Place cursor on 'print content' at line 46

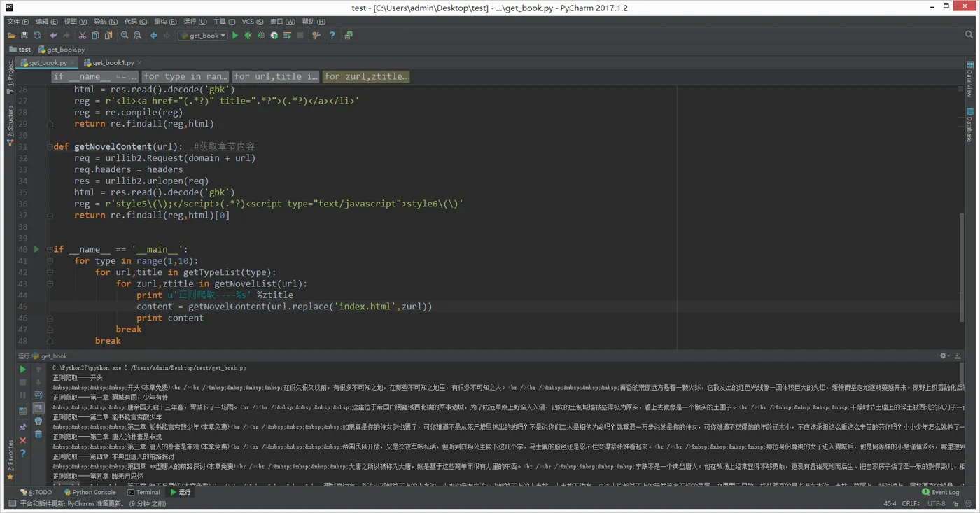(170, 318)
